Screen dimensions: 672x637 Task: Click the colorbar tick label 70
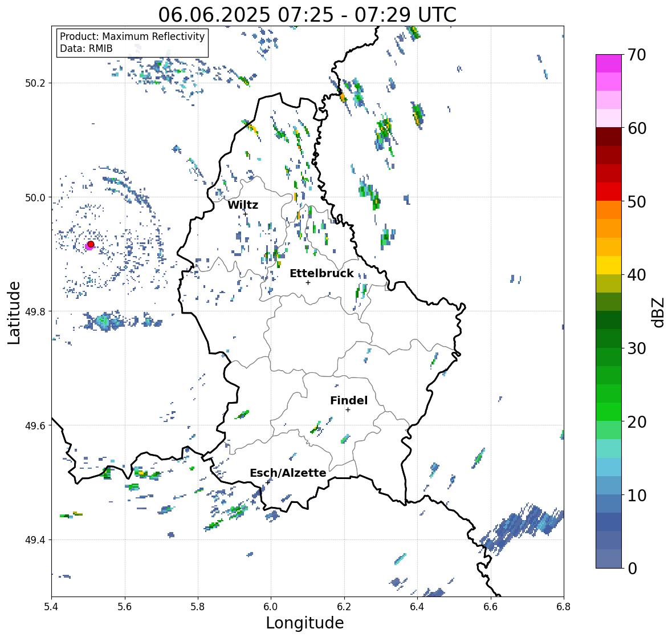pos(637,55)
